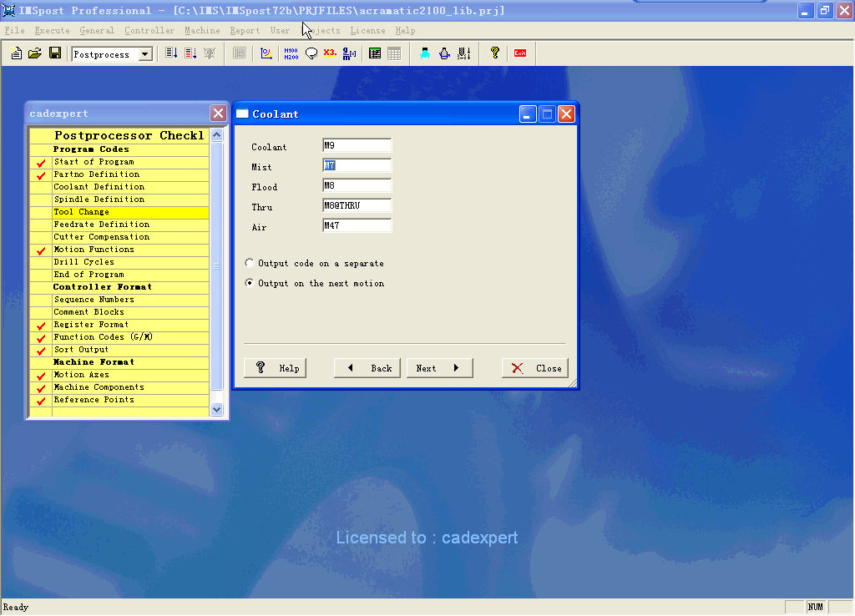
Task: Select Machine Components checklist item
Action: click(131, 387)
